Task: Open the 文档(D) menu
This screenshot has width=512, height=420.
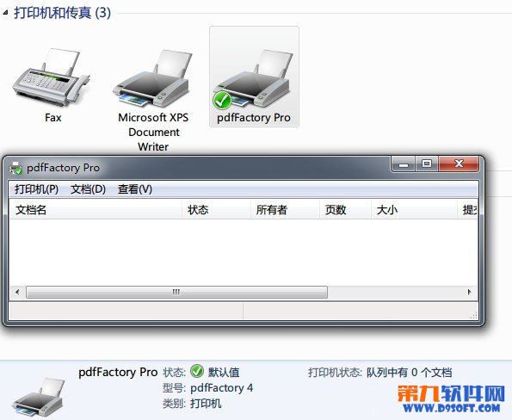Action: (88, 189)
